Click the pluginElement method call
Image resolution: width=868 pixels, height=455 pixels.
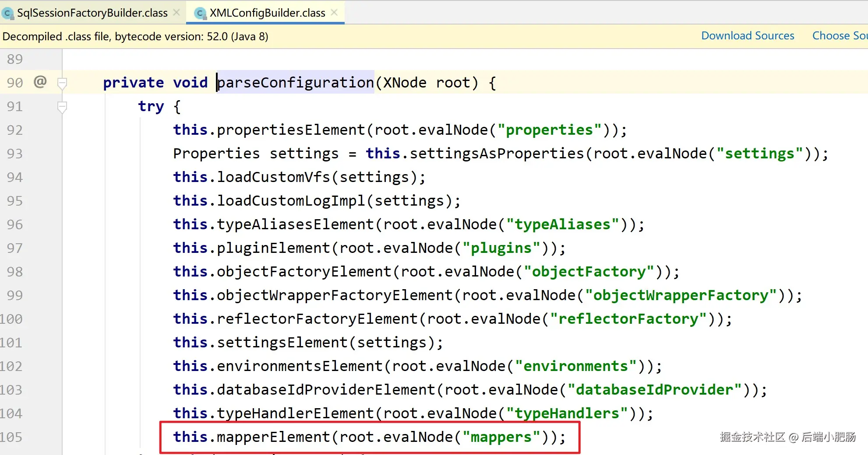coord(273,248)
